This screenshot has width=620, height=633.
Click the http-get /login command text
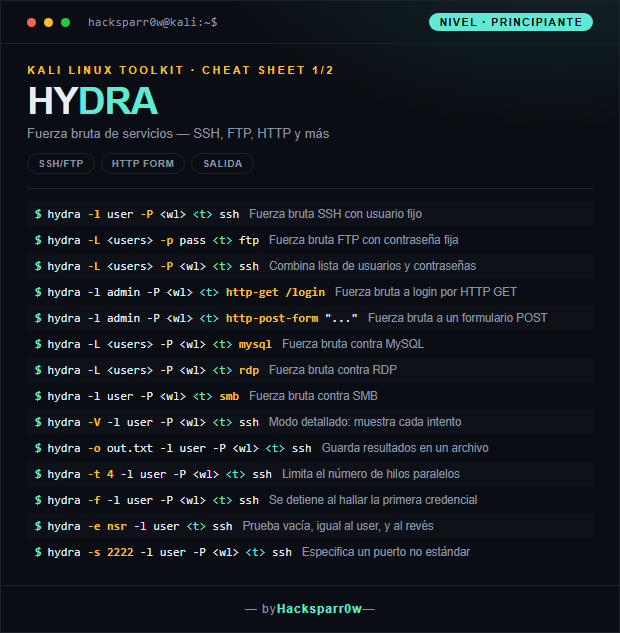[x=275, y=292]
